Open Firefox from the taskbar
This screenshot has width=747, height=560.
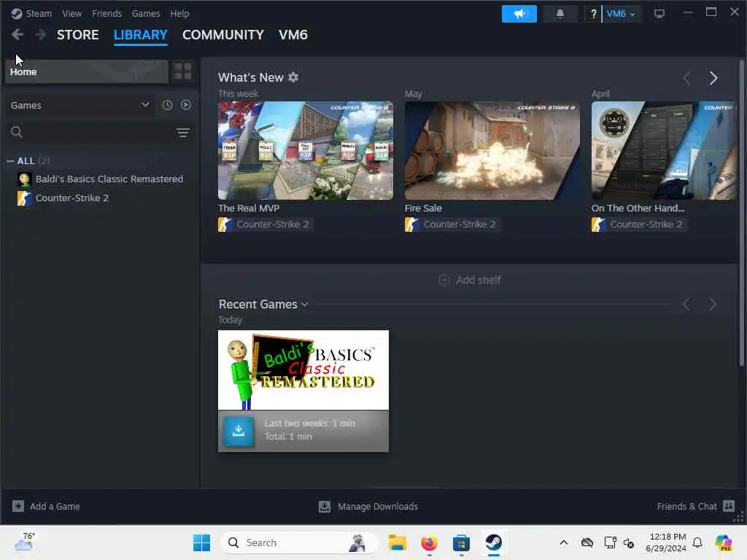[x=429, y=542]
